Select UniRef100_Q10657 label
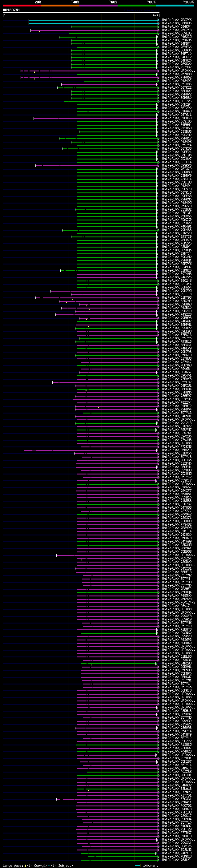The width and height of the screenshot is (197, 868). [177, 487]
